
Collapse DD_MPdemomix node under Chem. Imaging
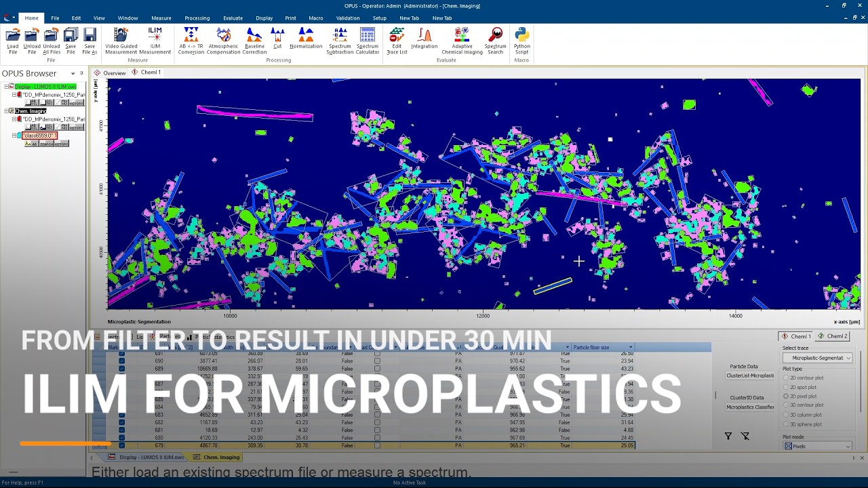14,119
